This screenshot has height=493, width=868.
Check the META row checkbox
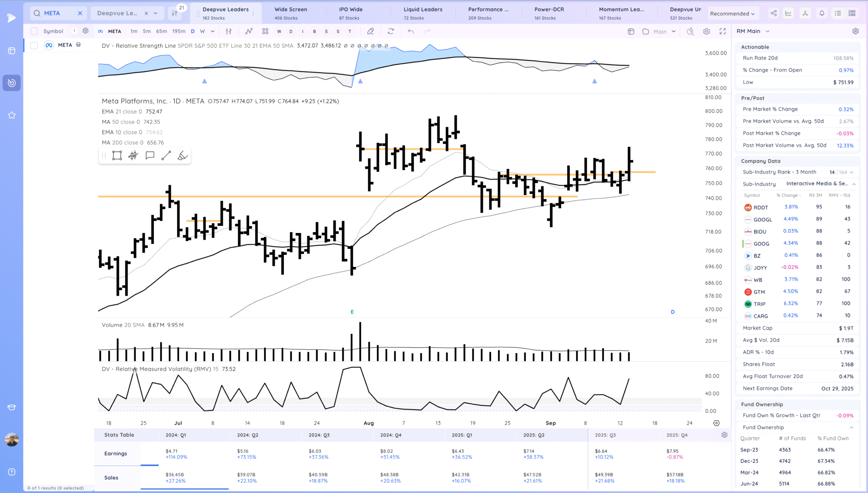point(34,45)
